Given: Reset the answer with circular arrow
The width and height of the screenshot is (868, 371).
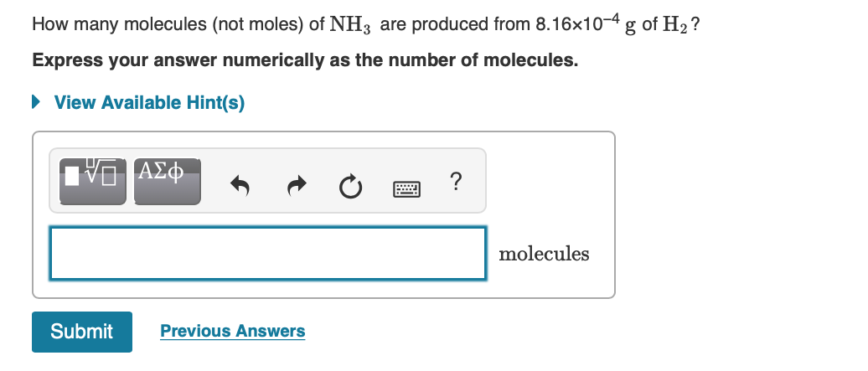Looking at the screenshot, I should (349, 183).
